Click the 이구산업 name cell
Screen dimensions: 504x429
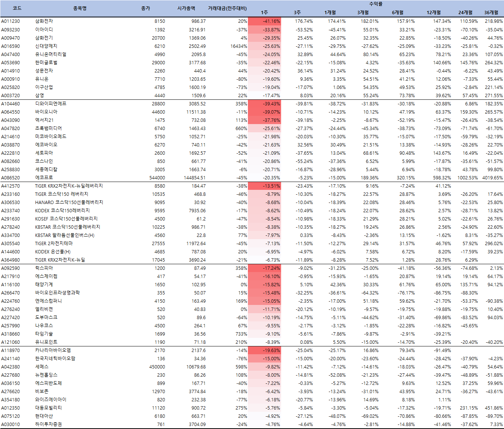click(x=44, y=87)
